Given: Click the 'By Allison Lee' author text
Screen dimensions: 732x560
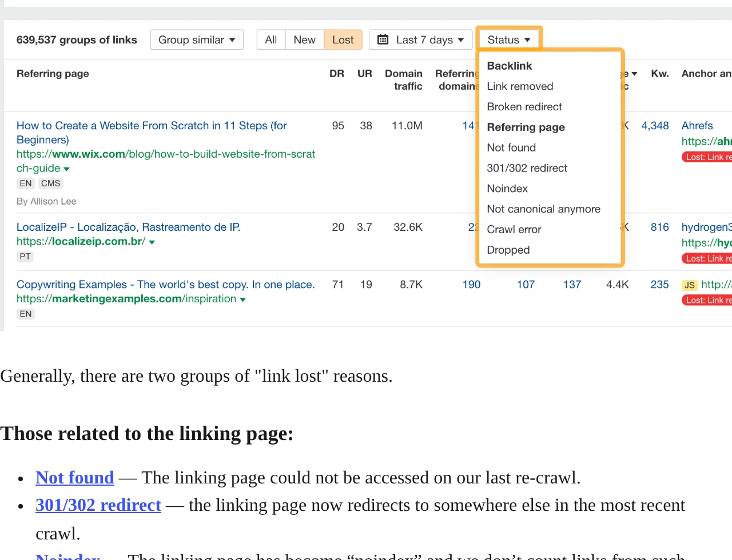Looking at the screenshot, I should (46, 201).
